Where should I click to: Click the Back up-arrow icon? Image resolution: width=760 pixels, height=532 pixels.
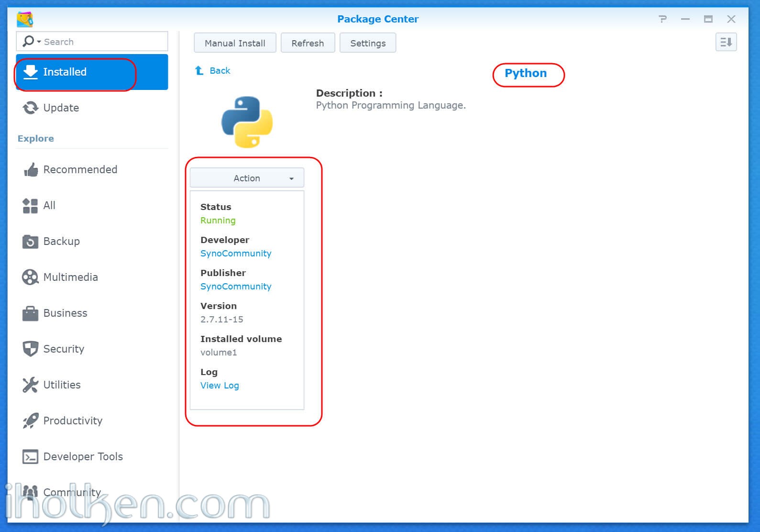[x=199, y=71]
